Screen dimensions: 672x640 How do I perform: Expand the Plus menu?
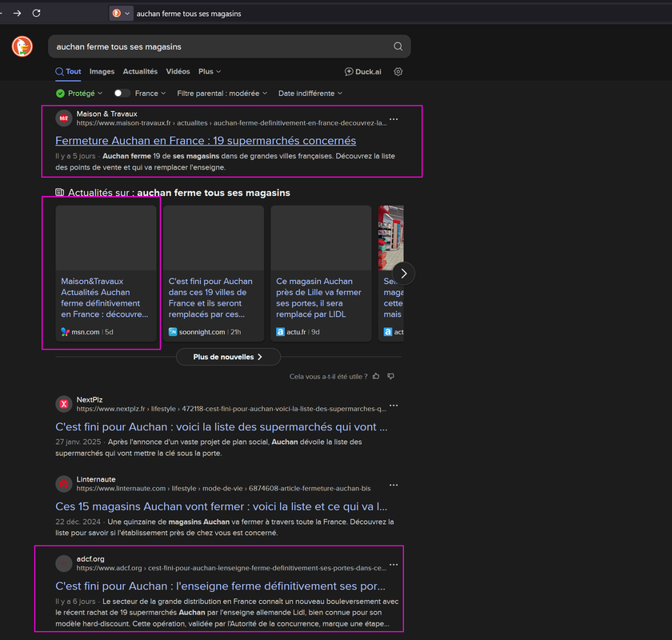point(210,71)
